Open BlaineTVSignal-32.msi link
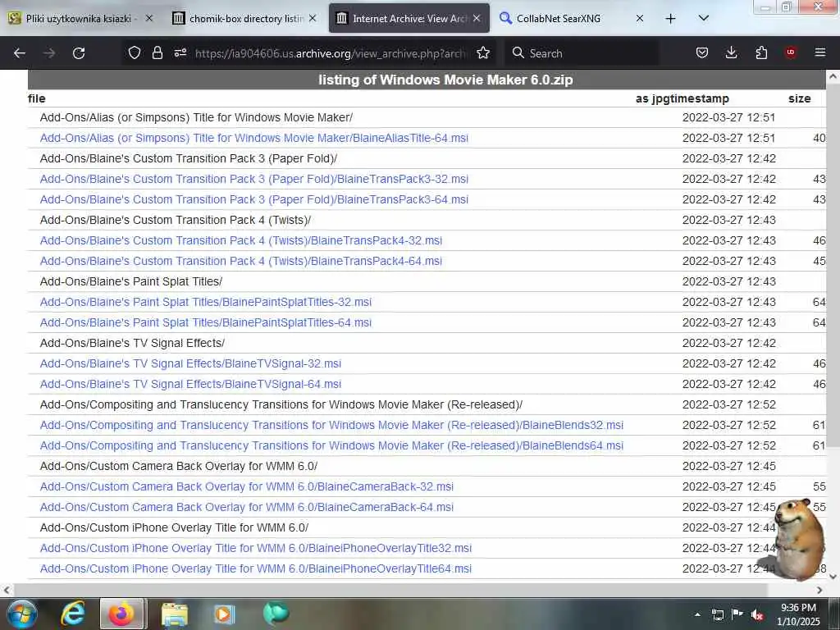The image size is (840, 630). [x=190, y=363]
